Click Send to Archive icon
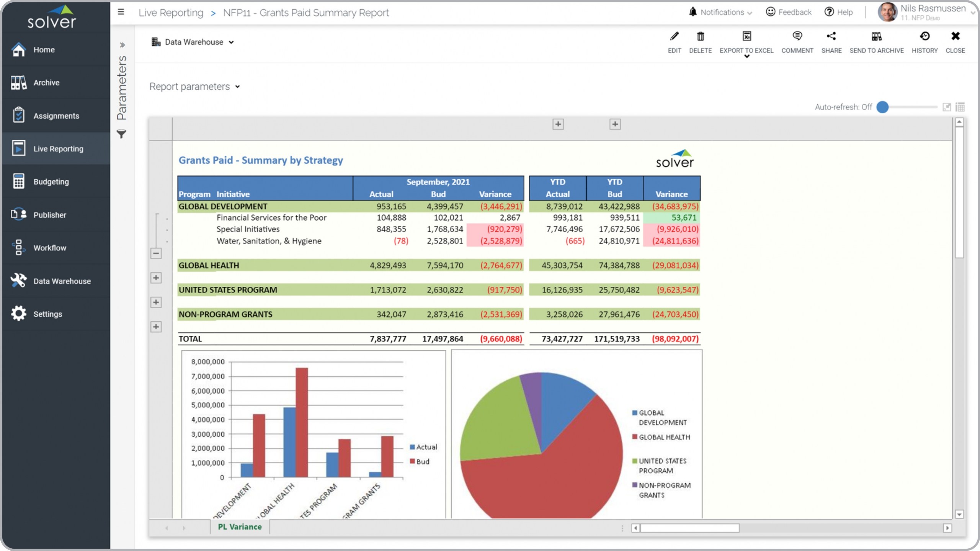 876,37
